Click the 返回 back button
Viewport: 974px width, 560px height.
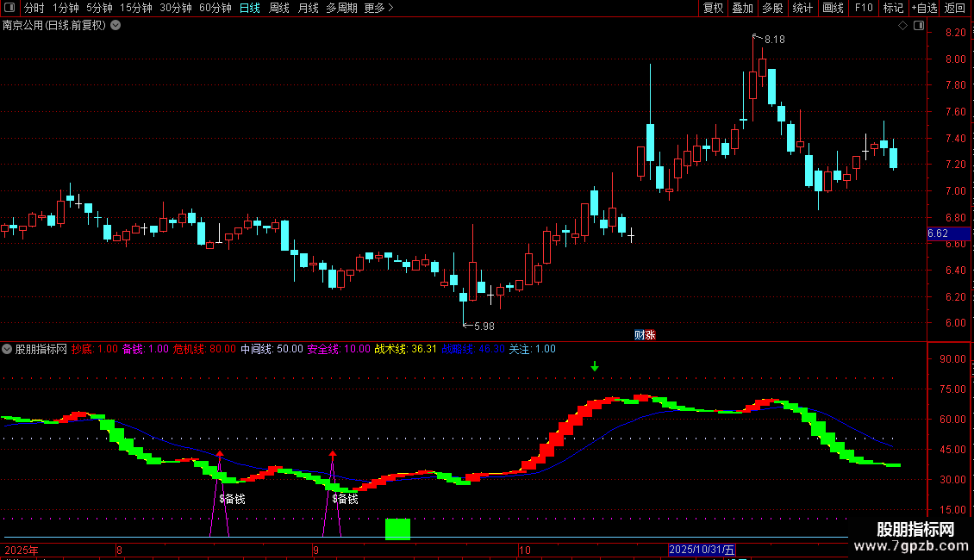(x=955, y=8)
